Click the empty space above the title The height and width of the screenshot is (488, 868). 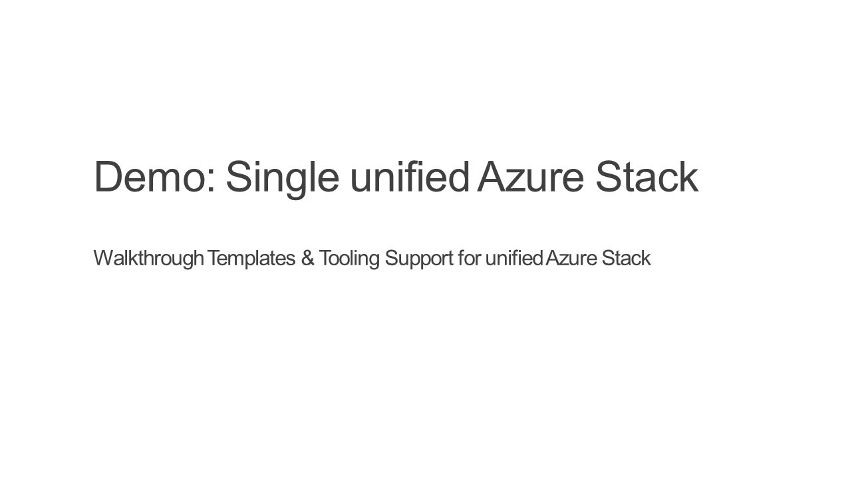tap(434, 76)
